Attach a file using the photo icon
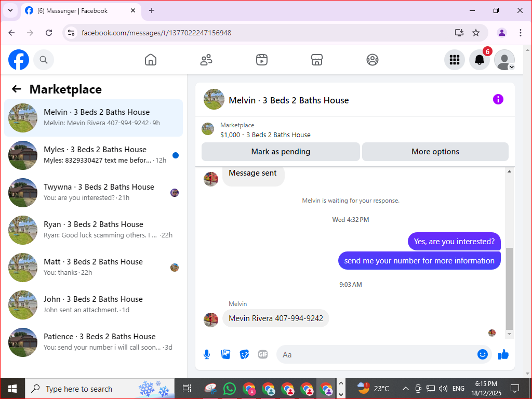 click(225, 354)
